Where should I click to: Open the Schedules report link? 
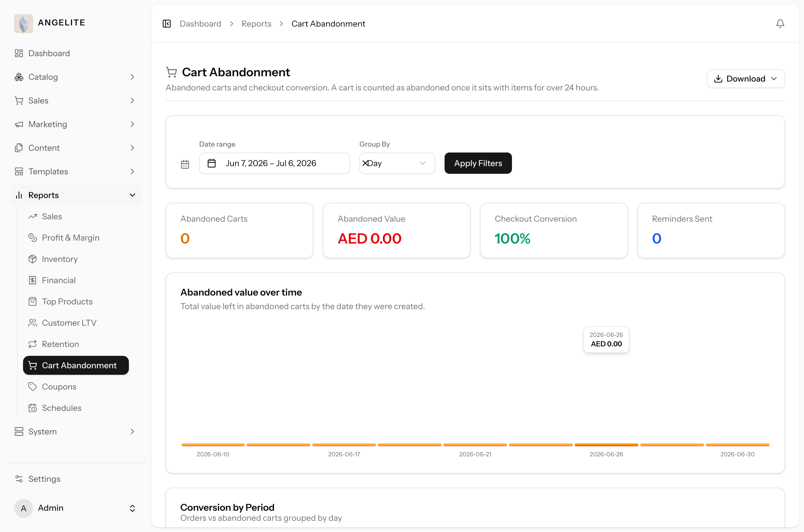(76, 408)
